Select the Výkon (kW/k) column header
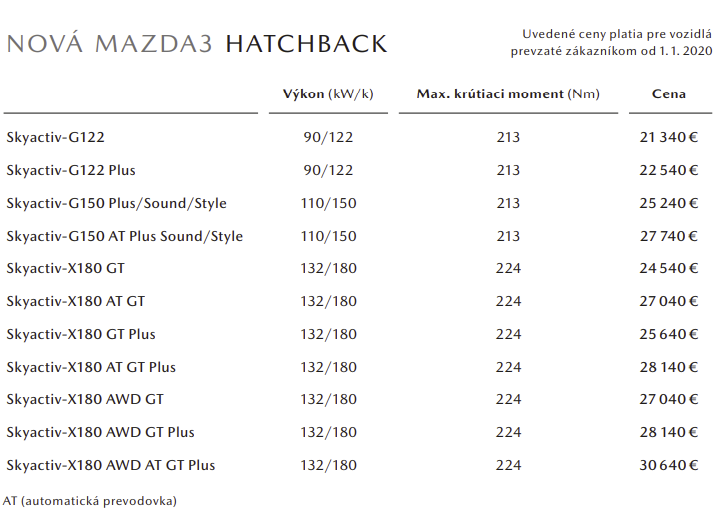Screen dimensions: 723x520 (x=328, y=94)
